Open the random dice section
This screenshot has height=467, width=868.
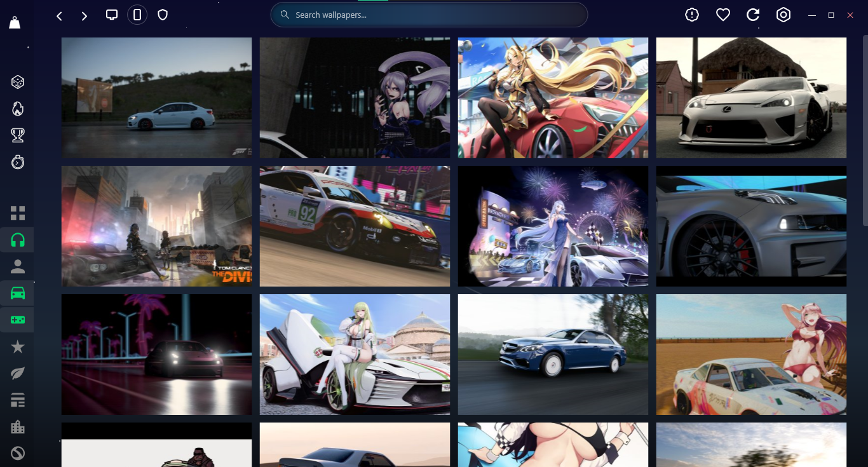pos(18,82)
